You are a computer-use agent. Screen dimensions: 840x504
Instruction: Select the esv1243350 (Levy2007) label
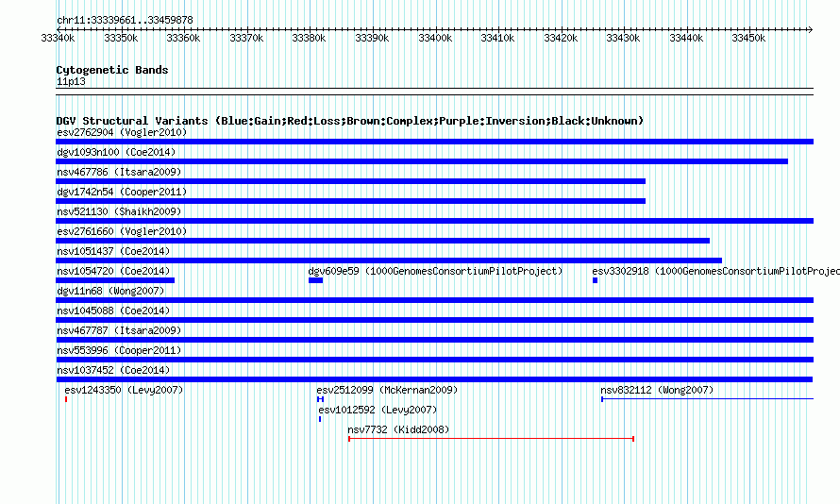point(125,390)
